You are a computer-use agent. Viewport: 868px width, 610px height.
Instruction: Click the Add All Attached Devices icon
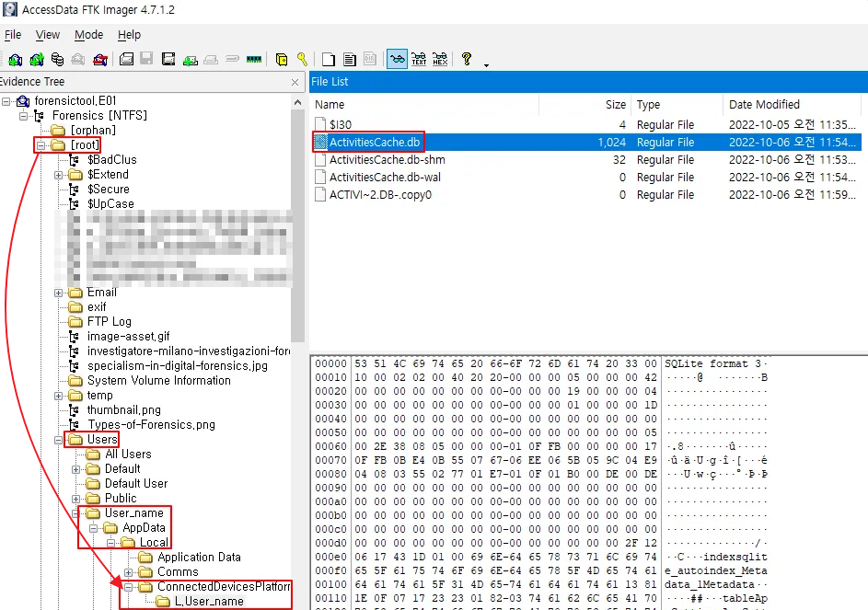[x=37, y=59]
